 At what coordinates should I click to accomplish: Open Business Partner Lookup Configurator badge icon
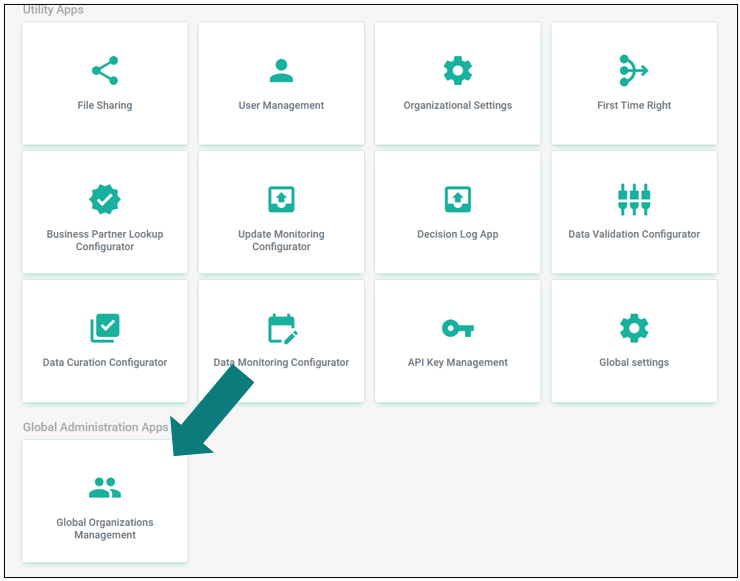105,199
